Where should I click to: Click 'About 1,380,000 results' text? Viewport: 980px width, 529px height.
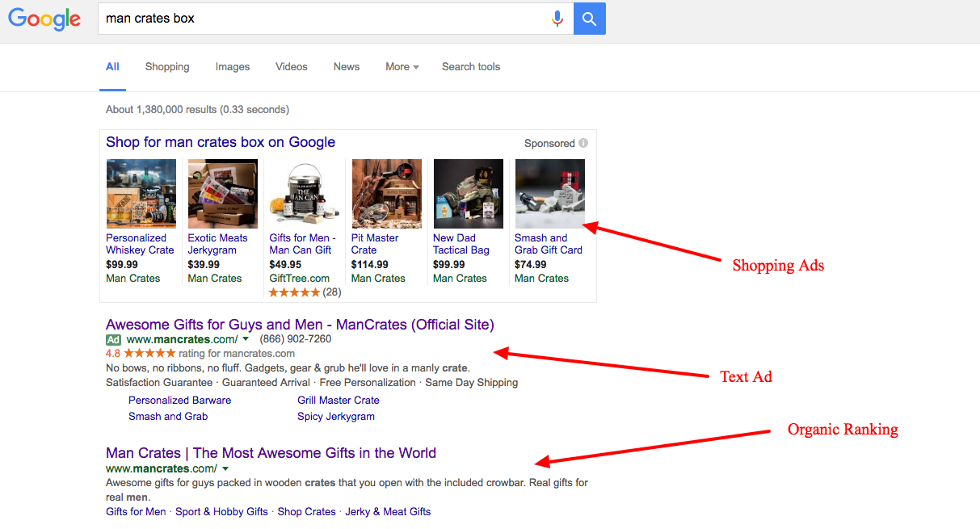(197, 110)
